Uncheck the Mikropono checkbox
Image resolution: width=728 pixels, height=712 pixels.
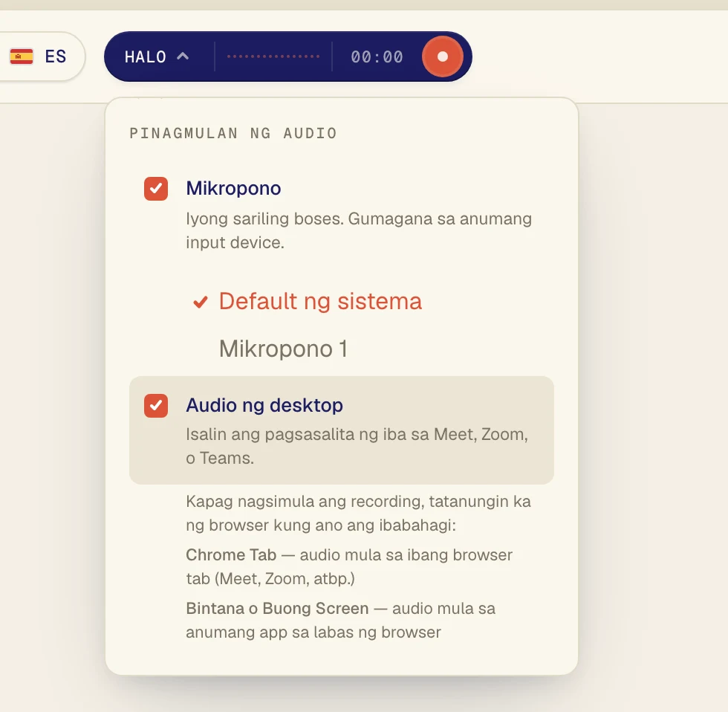click(x=156, y=189)
